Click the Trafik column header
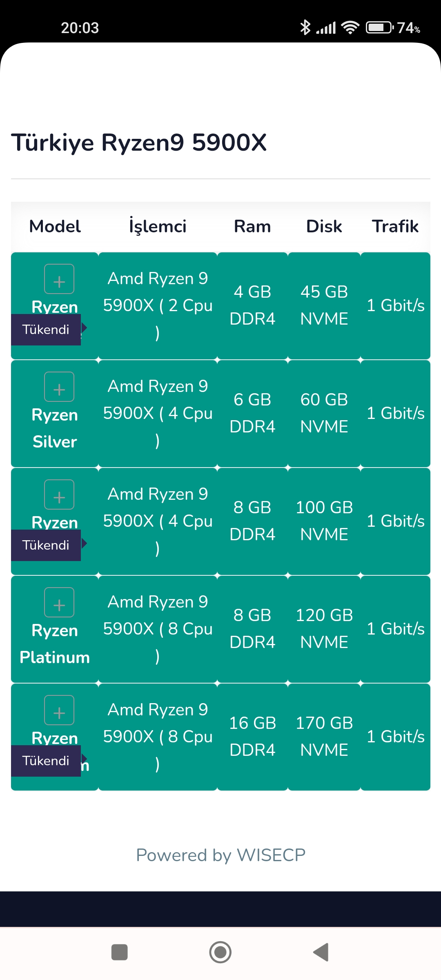The height and width of the screenshot is (980, 441). (395, 226)
